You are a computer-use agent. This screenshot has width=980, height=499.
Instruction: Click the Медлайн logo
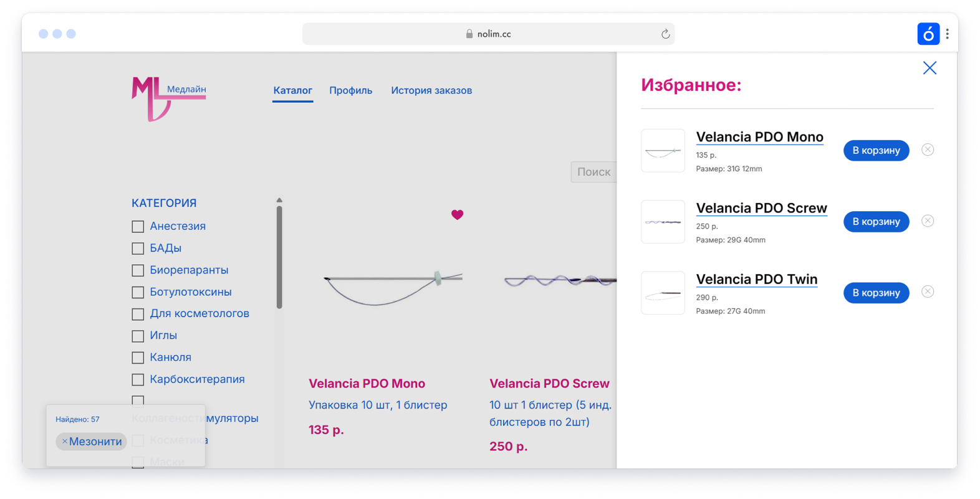(x=168, y=98)
